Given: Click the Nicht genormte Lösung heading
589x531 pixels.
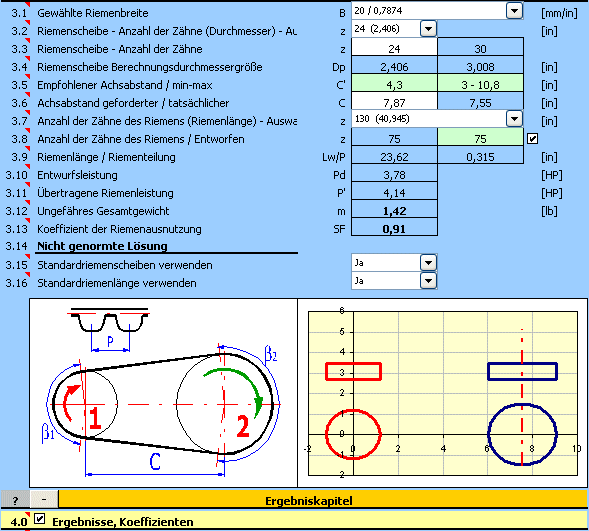Looking at the screenshot, I should tap(102, 246).
